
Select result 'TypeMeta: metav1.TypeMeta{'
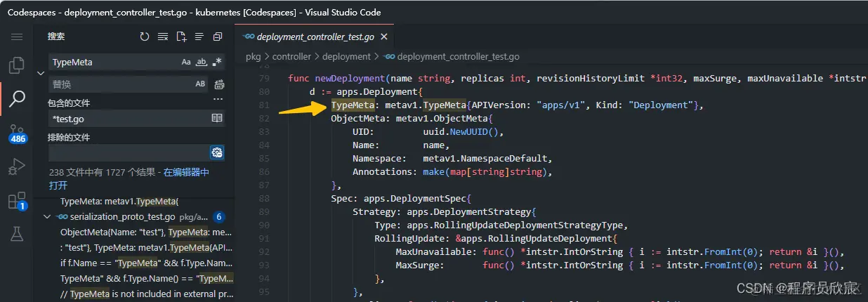120,201
